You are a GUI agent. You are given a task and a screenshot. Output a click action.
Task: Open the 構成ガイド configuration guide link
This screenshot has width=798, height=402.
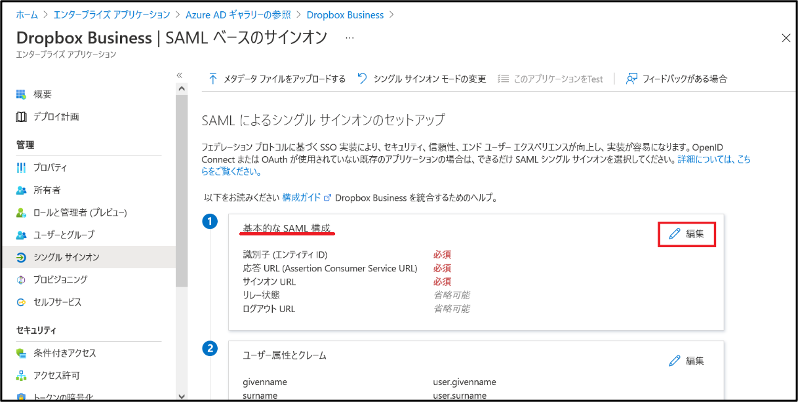(304, 198)
